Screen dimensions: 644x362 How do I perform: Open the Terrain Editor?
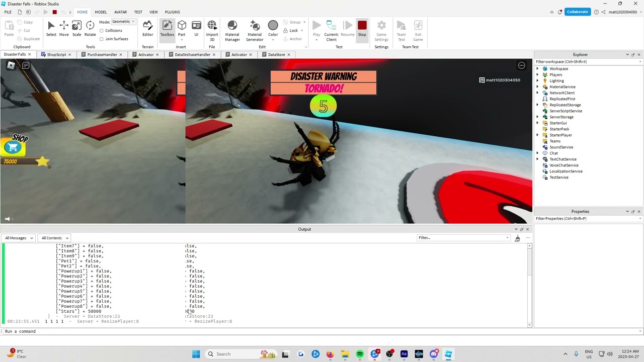147,29
